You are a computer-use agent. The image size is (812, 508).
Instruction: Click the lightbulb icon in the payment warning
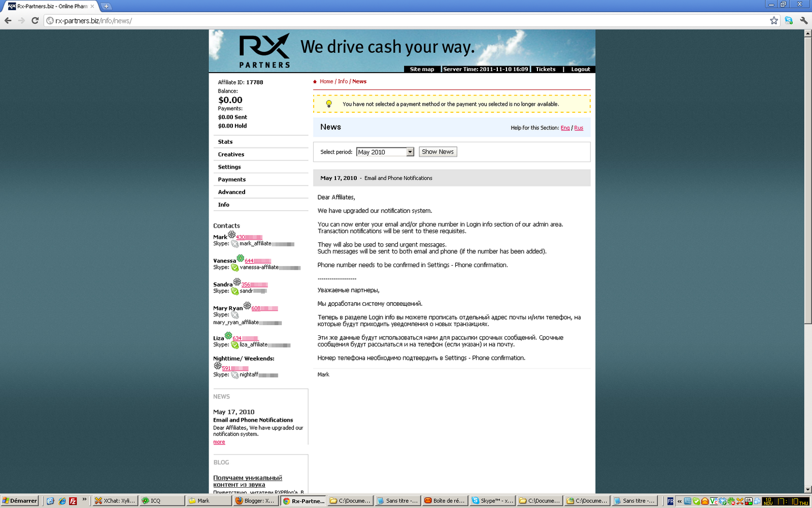coord(329,104)
